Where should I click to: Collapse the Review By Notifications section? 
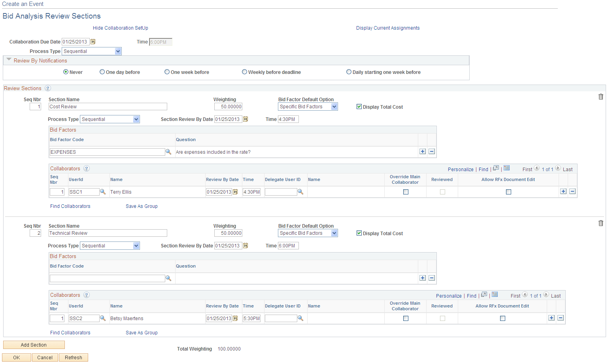click(9, 60)
